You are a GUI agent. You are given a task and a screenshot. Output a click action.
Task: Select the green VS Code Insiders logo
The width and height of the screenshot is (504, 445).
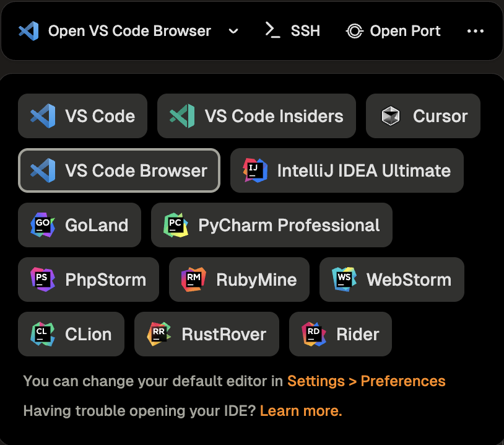[x=182, y=116]
